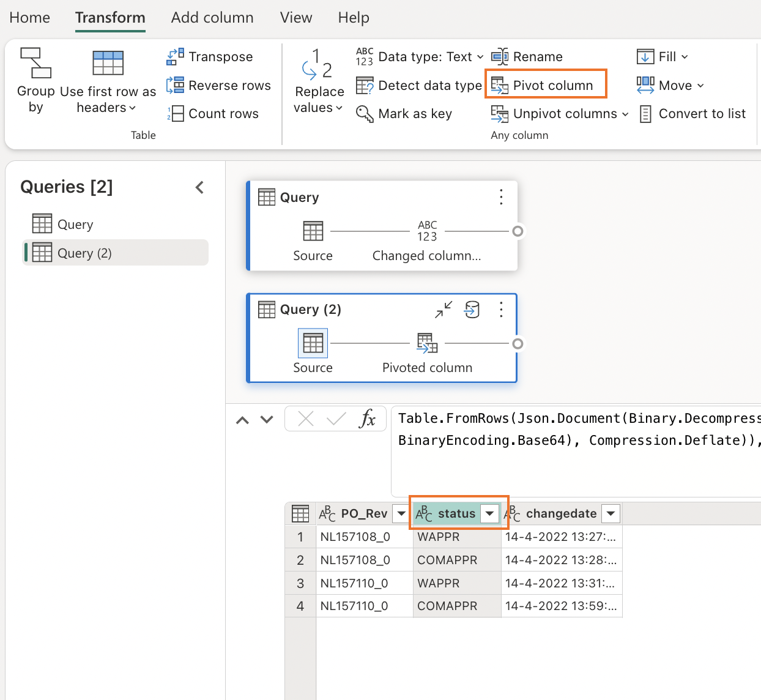The image size is (761, 700).
Task: Go to the next step with down chevron
Action: click(x=267, y=420)
